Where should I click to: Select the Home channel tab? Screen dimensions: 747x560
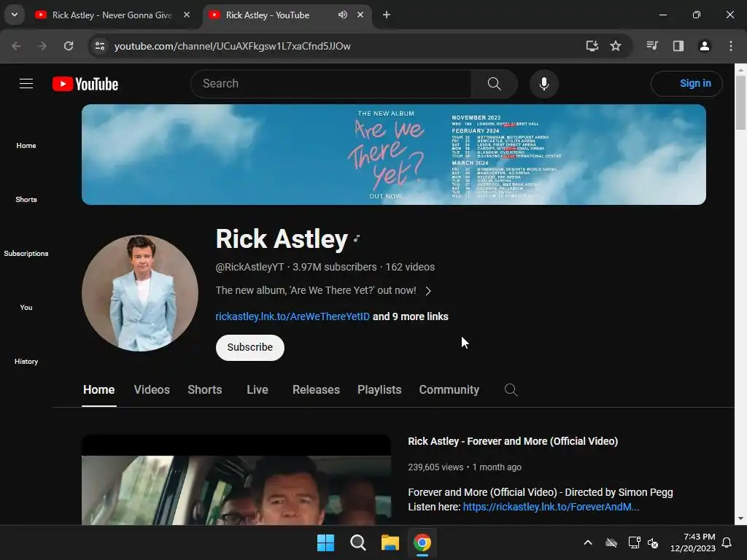pos(98,390)
